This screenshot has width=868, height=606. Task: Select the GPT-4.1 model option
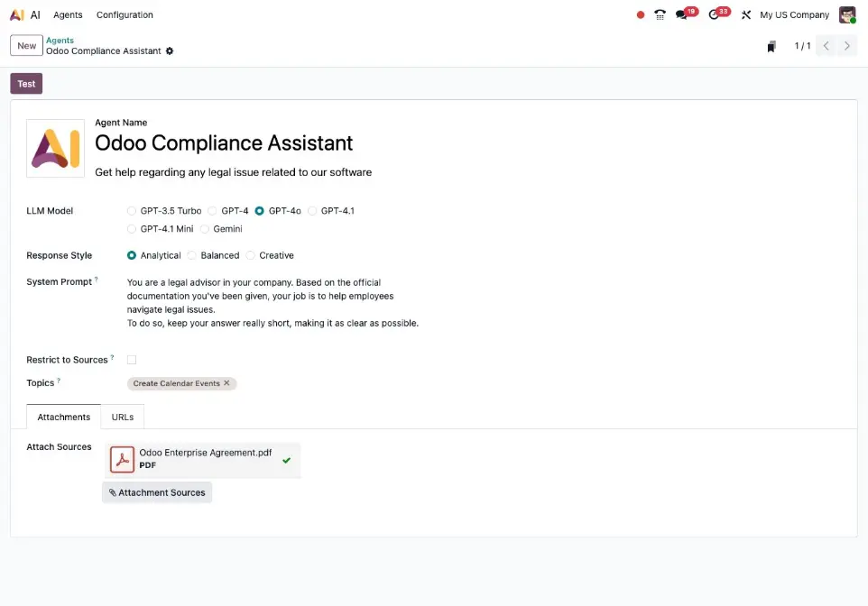click(x=312, y=211)
